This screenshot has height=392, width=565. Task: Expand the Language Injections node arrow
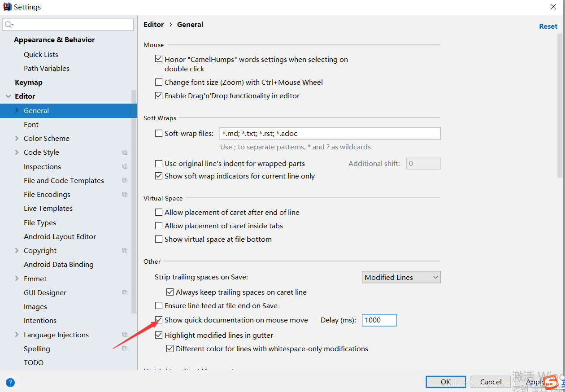(x=17, y=335)
